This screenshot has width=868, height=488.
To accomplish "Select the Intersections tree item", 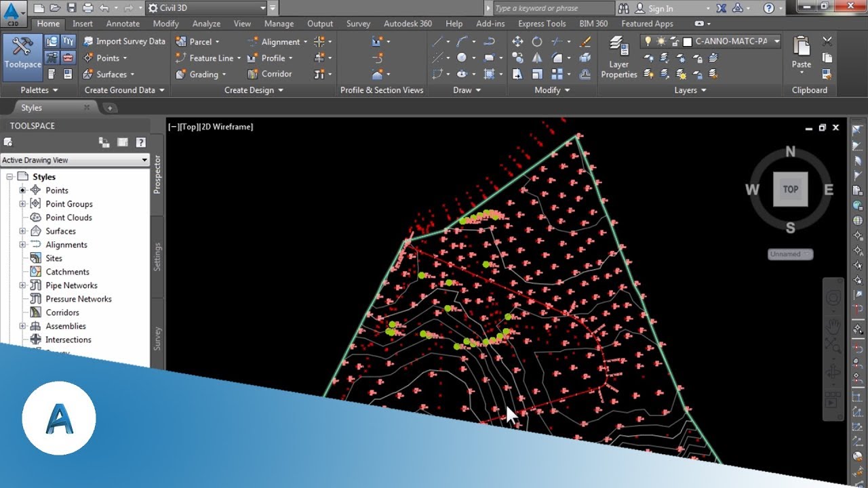I will [68, 340].
